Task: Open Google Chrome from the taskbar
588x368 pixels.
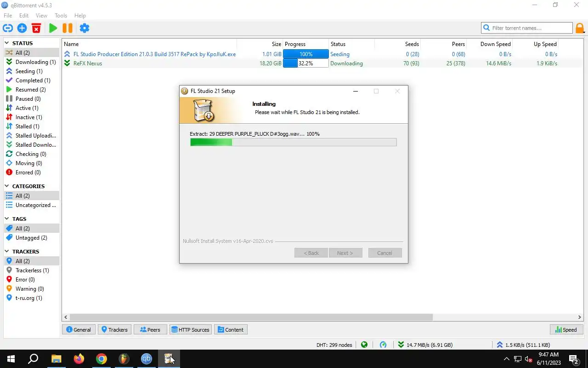Action: tap(101, 359)
